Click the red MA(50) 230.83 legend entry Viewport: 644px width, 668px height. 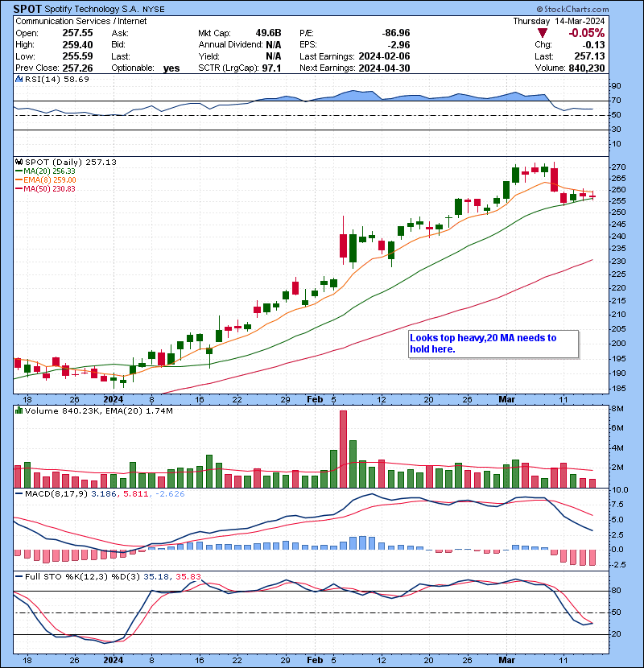coord(46,188)
